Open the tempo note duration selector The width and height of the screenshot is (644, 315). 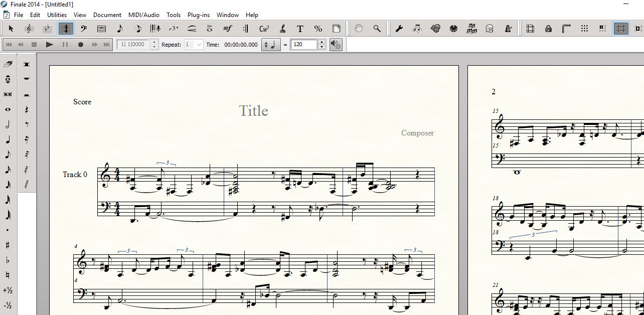tap(271, 45)
